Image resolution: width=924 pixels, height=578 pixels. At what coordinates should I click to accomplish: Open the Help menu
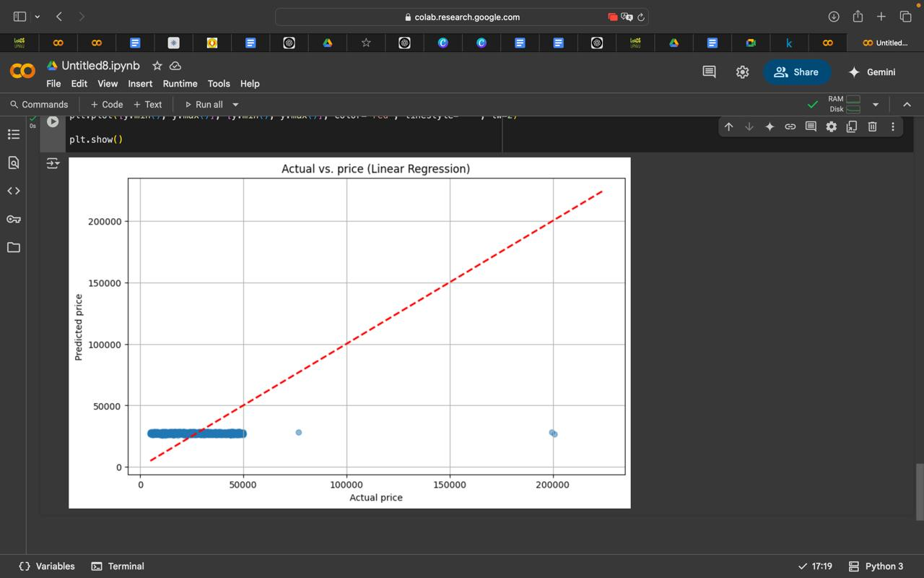(250, 84)
